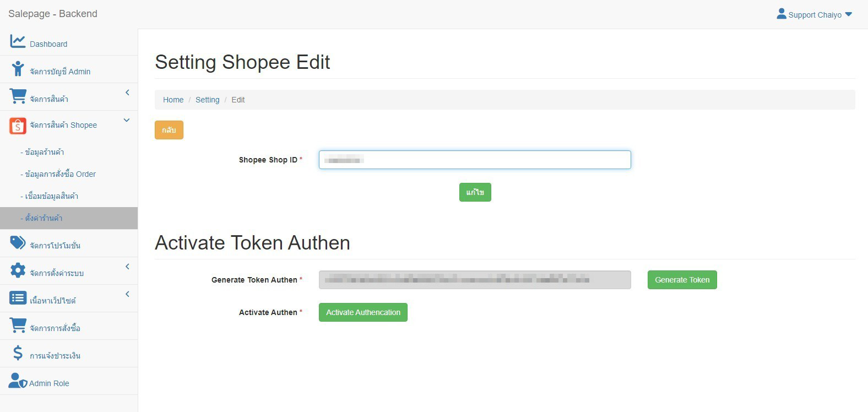Click the orange Shopee bag icon

point(18,126)
